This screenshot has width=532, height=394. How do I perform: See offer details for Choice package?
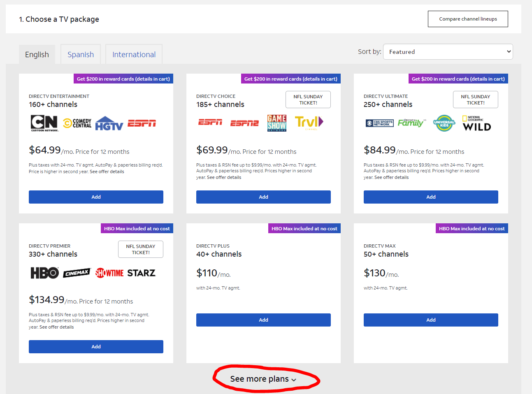click(x=224, y=178)
